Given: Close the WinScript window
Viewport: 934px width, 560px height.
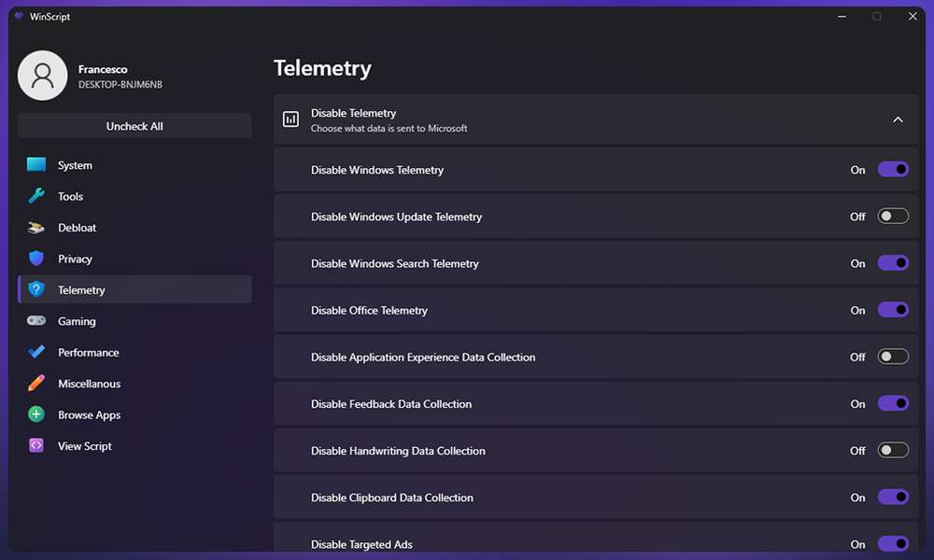Looking at the screenshot, I should [913, 16].
